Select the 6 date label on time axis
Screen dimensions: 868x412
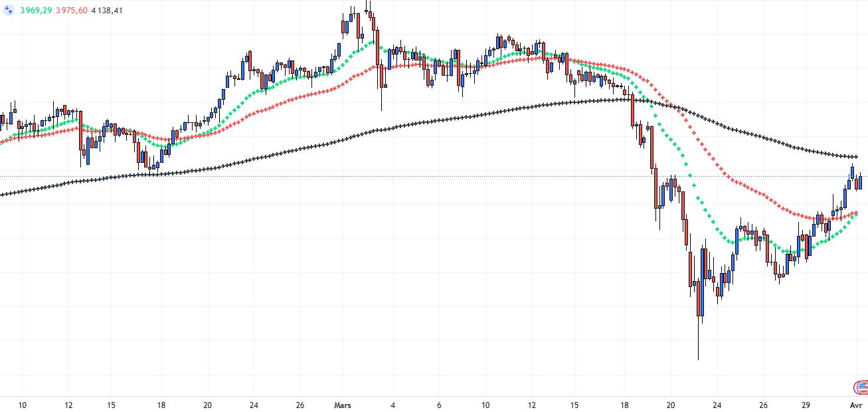(439, 405)
